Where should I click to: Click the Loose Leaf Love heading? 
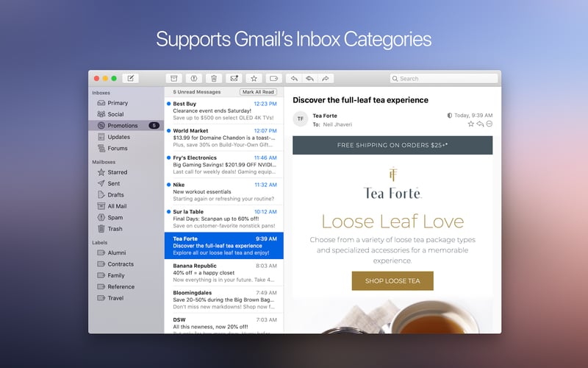pos(392,222)
